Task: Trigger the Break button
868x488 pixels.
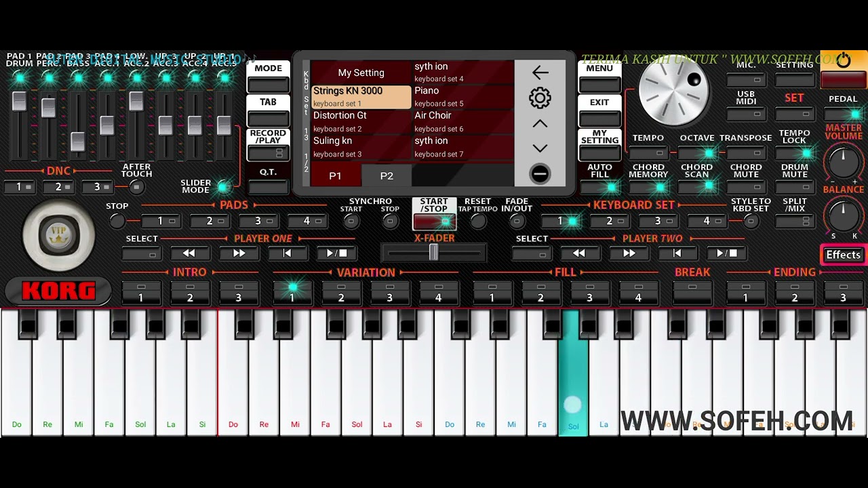Action: click(x=692, y=293)
